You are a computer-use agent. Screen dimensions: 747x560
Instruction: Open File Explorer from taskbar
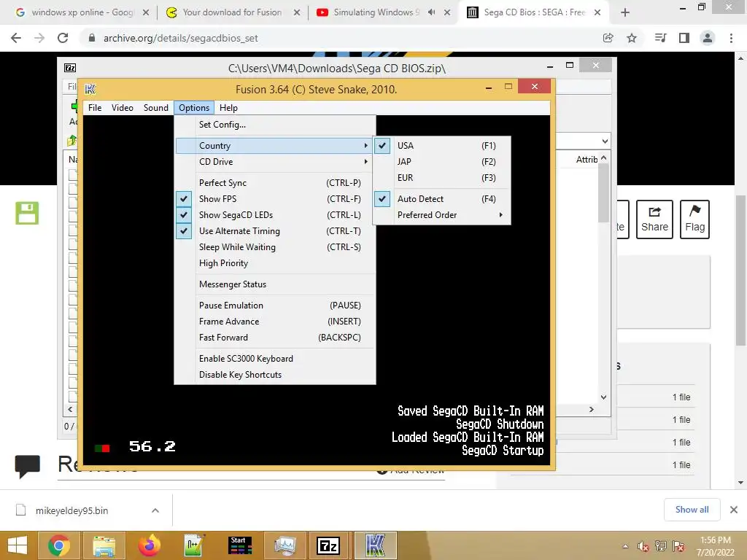pos(104,545)
